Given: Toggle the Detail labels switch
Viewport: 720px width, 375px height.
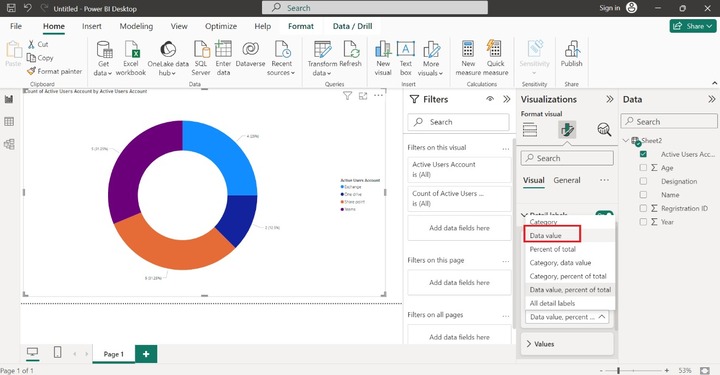Looking at the screenshot, I should (604, 213).
